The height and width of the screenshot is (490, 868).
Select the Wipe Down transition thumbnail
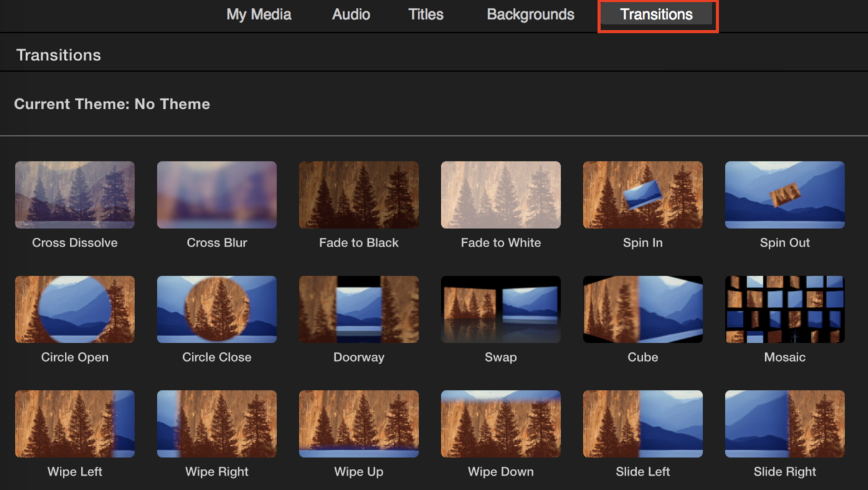point(501,424)
